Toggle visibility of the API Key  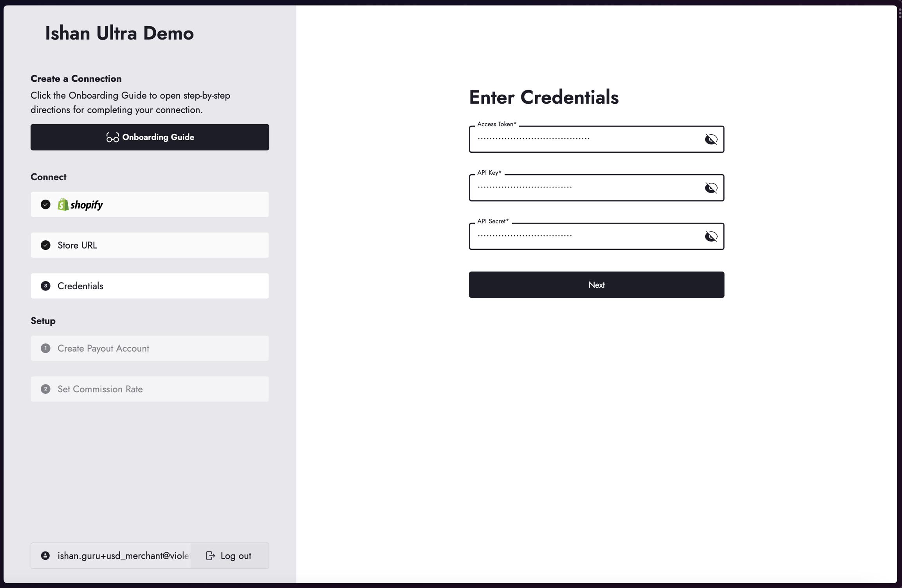click(711, 188)
